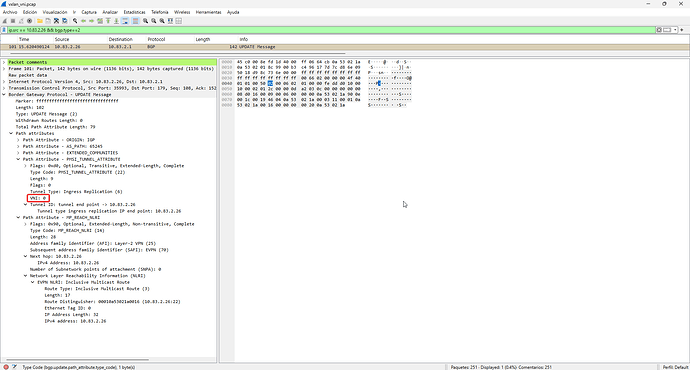Go to next packet in history
The image size is (690, 370).
(x=92, y=21)
